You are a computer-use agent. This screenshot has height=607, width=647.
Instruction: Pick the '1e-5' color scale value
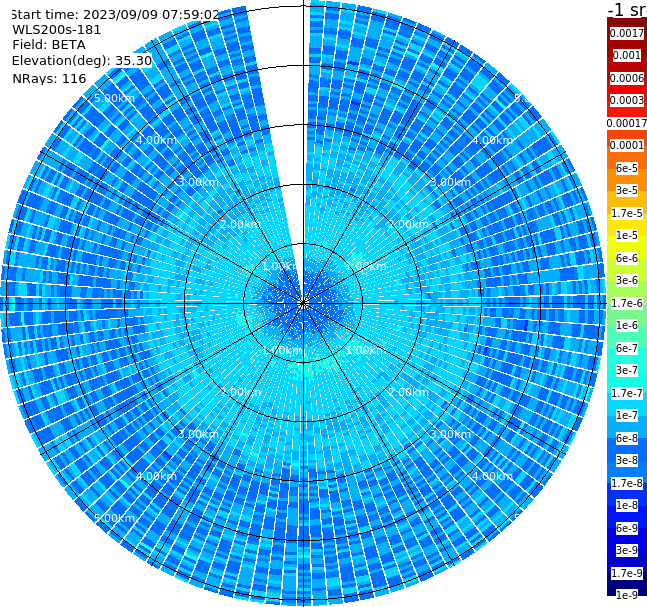coord(627,235)
